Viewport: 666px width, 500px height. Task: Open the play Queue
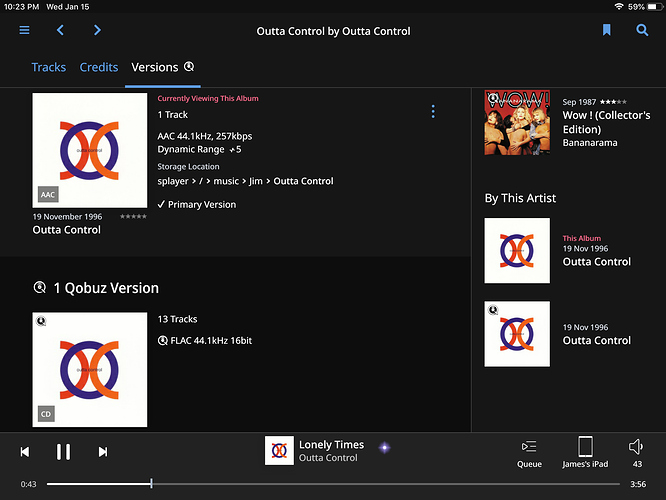[x=529, y=453]
